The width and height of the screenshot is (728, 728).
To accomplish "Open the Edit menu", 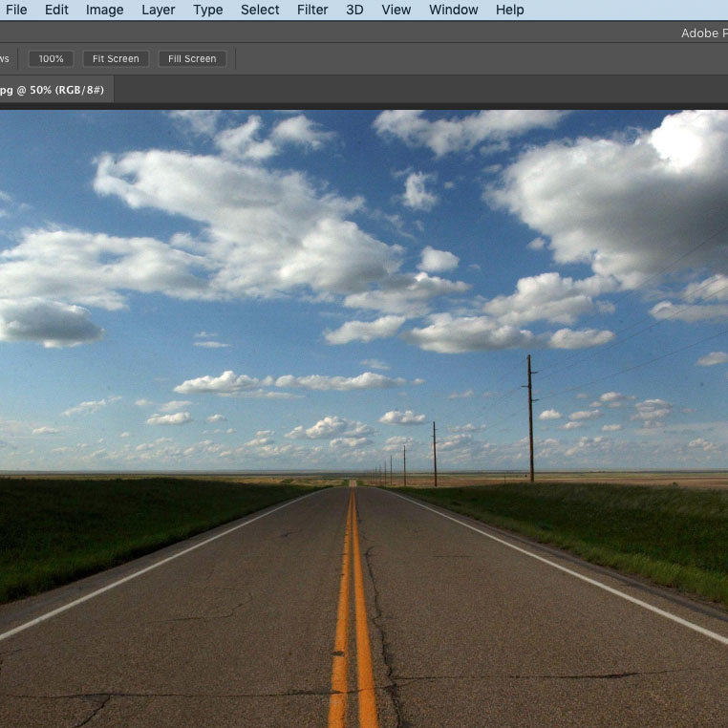I will [x=56, y=10].
